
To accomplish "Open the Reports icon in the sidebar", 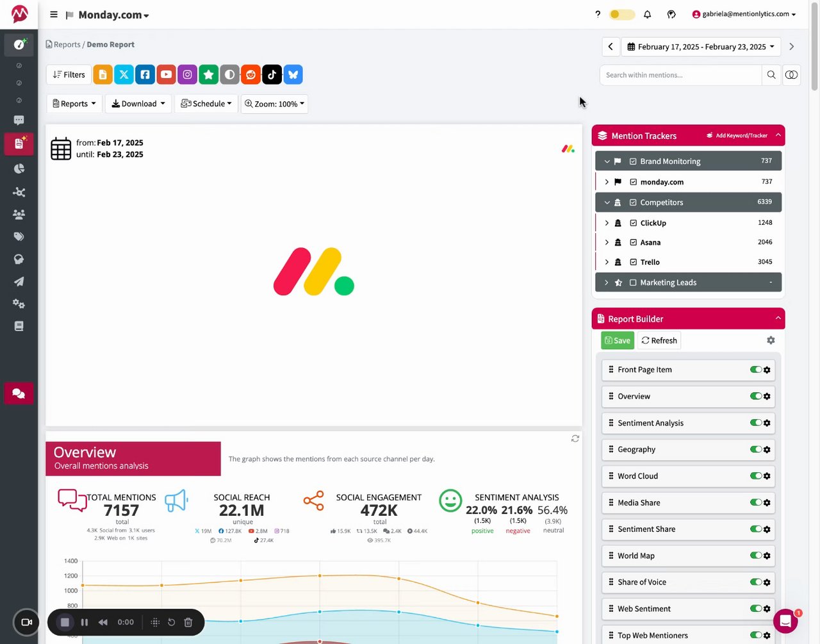I will click(19, 144).
